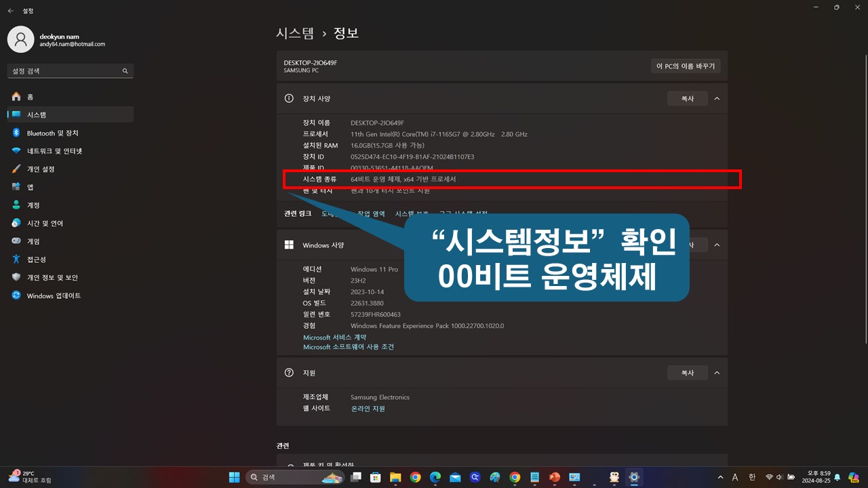The height and width of the screenshot is (488, 868).
Task: Open Personalization settings
Action: tap(71, 169)
